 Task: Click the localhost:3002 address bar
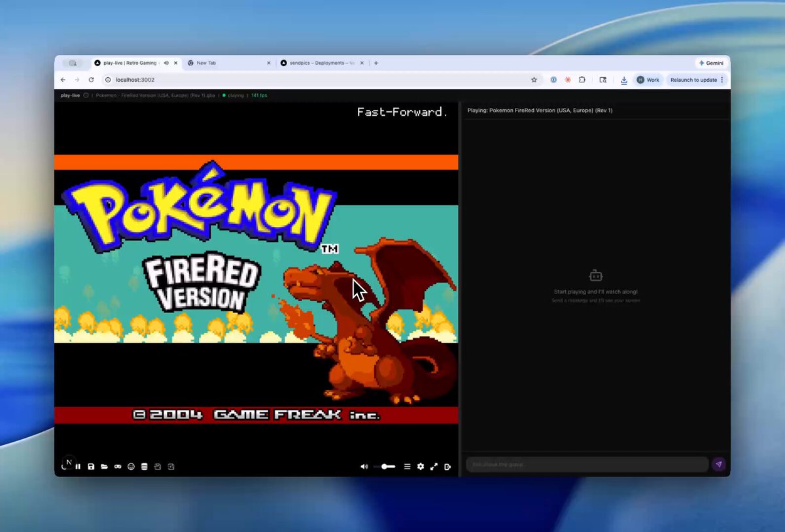click(321, 80)
